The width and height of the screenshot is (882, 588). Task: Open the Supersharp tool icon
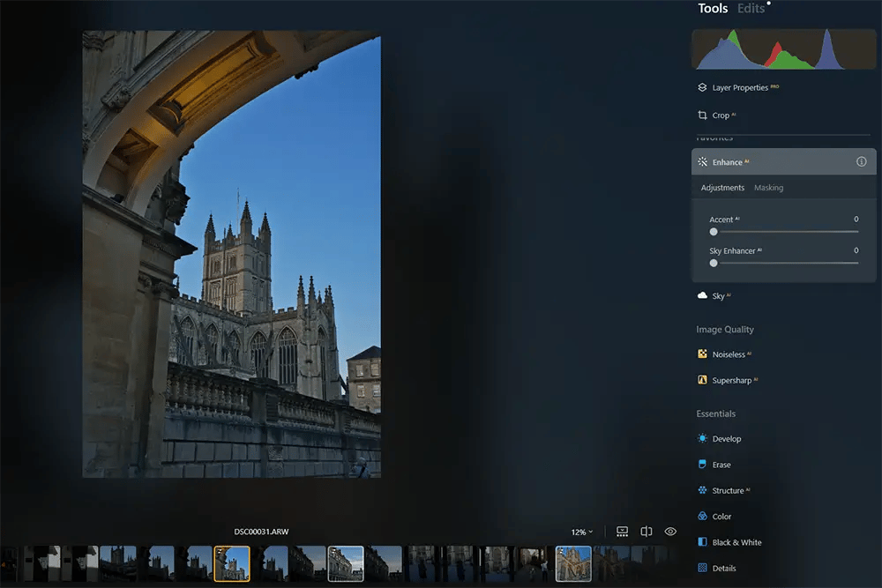[x=702, y=379]
